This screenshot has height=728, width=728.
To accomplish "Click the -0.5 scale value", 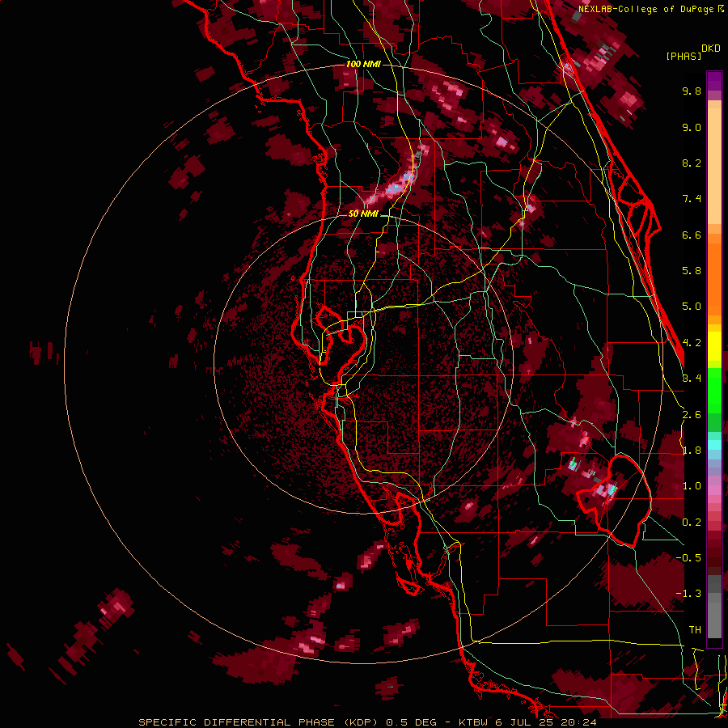I will (688, 558).
